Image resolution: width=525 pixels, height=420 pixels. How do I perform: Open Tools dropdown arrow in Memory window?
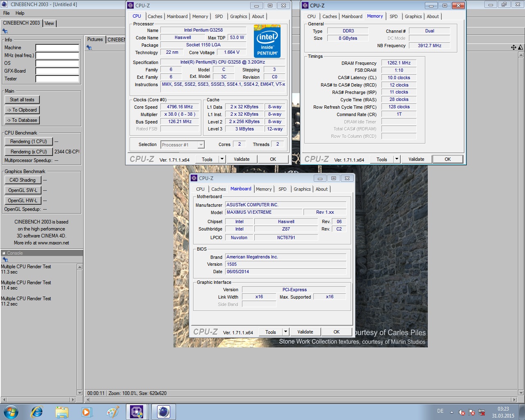pyautogui.click(x=397, y=159)
